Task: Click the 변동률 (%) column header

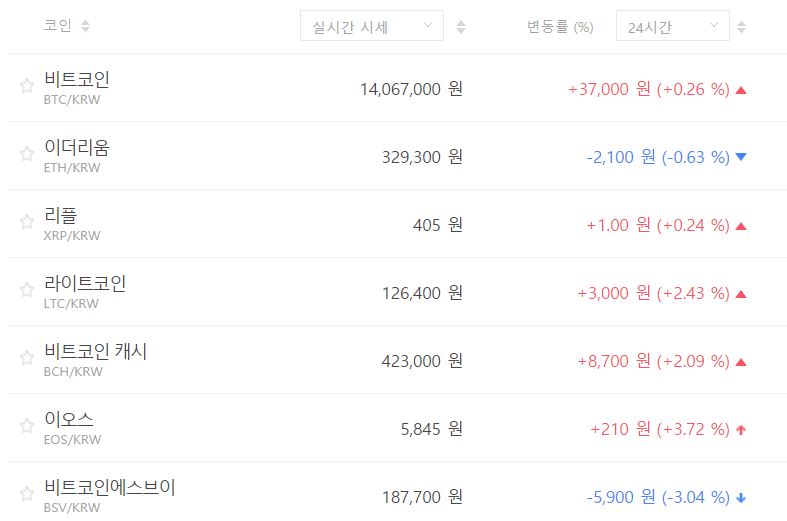Action: coord(561,27)
